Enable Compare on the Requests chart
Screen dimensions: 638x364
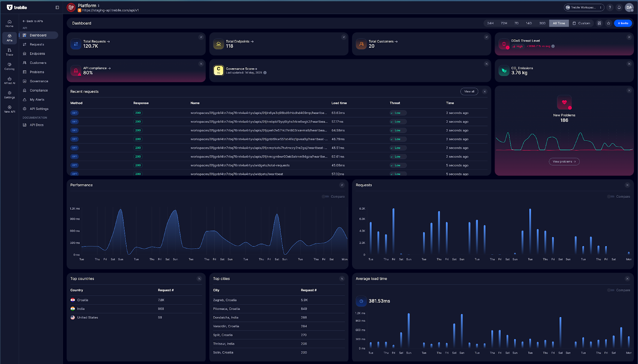pos(611,197)
